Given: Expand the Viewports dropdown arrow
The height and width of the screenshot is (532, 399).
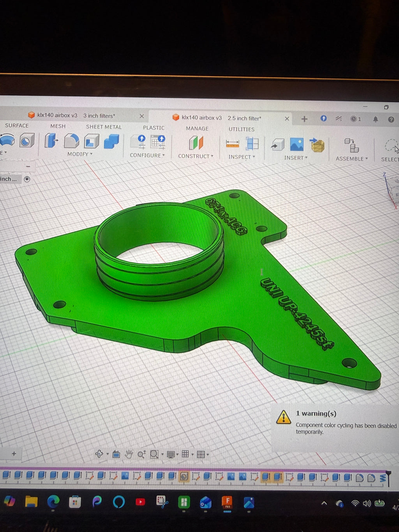Looking at the screenshot, I should click(208, 454).
